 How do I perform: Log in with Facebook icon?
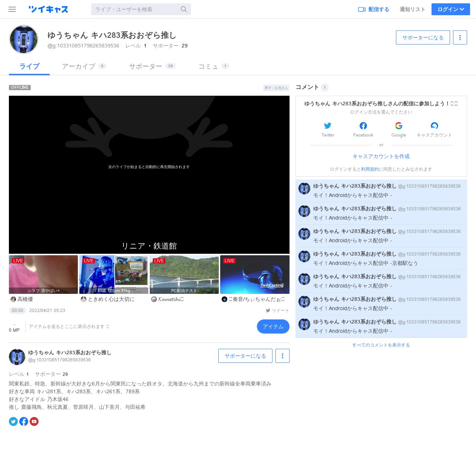click(x=363, y=126)
